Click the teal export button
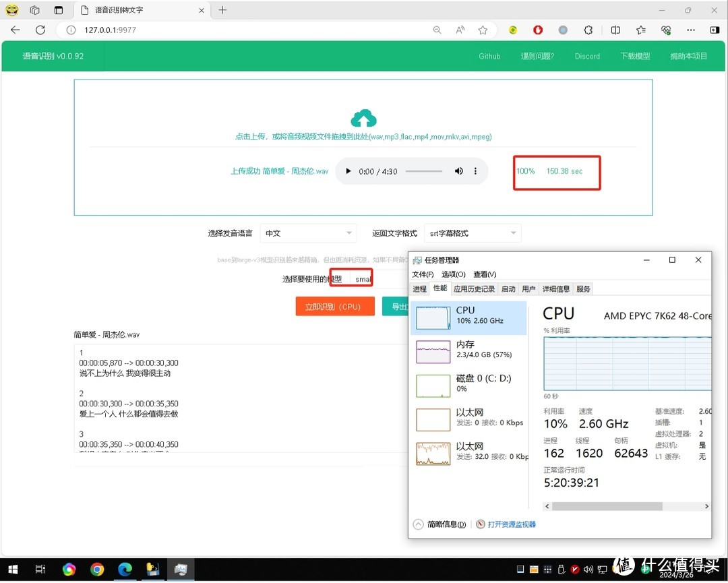 [x=395, y=307]
